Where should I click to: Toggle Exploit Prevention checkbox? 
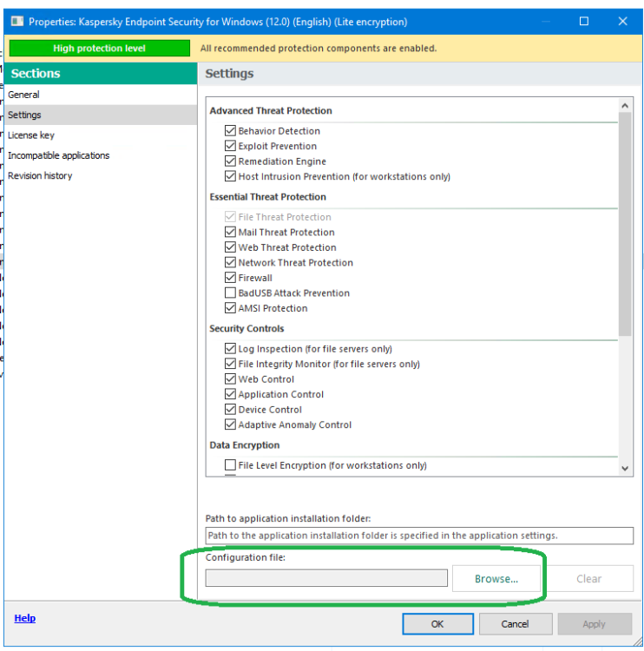(x=230, y=146)
